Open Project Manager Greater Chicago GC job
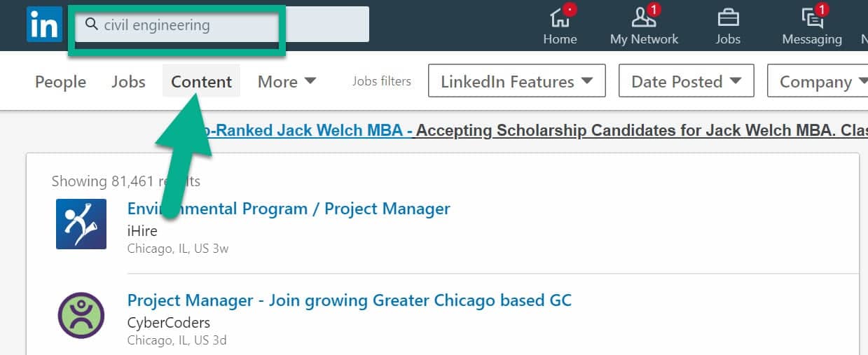 [350, 300]
